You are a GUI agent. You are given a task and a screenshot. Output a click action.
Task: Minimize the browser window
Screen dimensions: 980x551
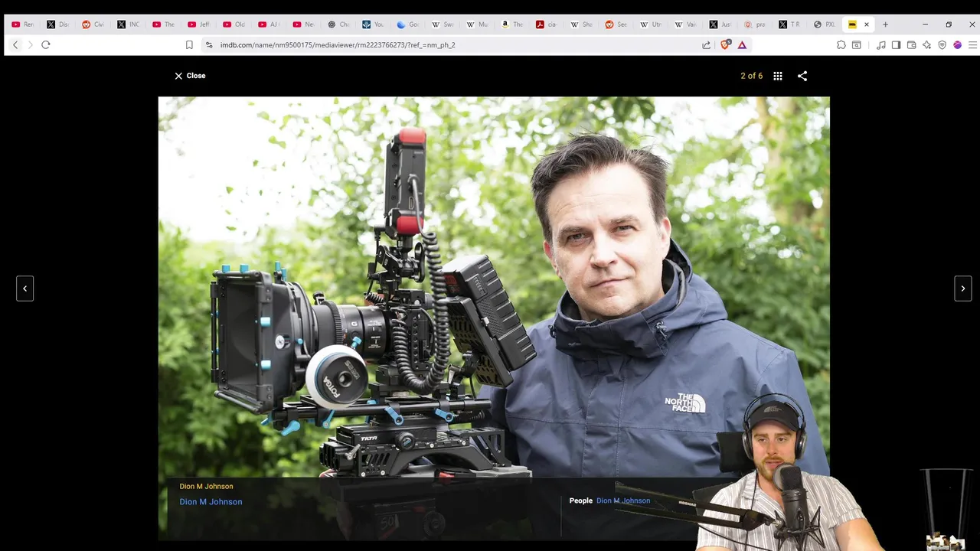pos(925,24)
